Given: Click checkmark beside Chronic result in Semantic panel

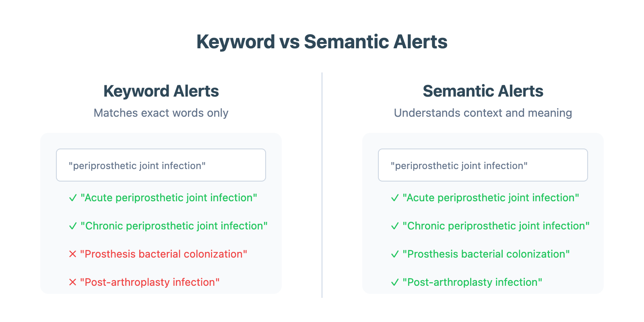Looking at the screenshot, I should click(x=395, y=226).
